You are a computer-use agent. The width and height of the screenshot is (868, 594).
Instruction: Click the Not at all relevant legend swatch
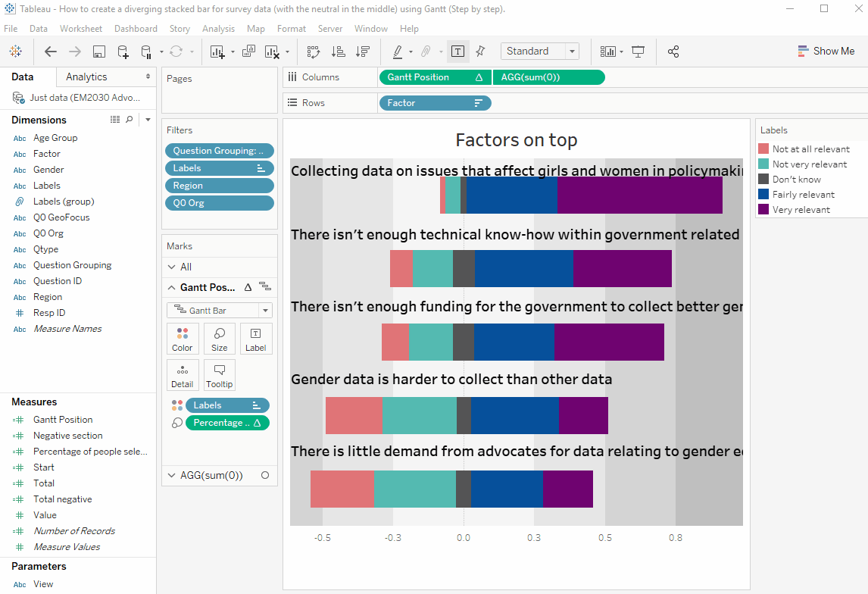(763, 149)
